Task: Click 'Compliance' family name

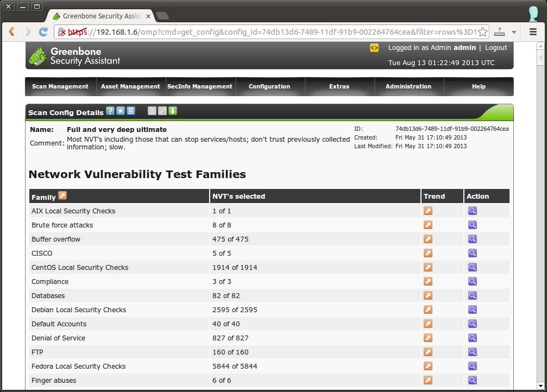Action: pos(50,281)
